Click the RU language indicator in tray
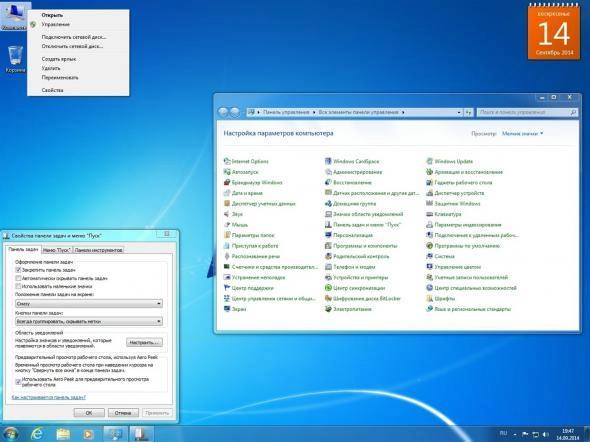 click(503, 433)
